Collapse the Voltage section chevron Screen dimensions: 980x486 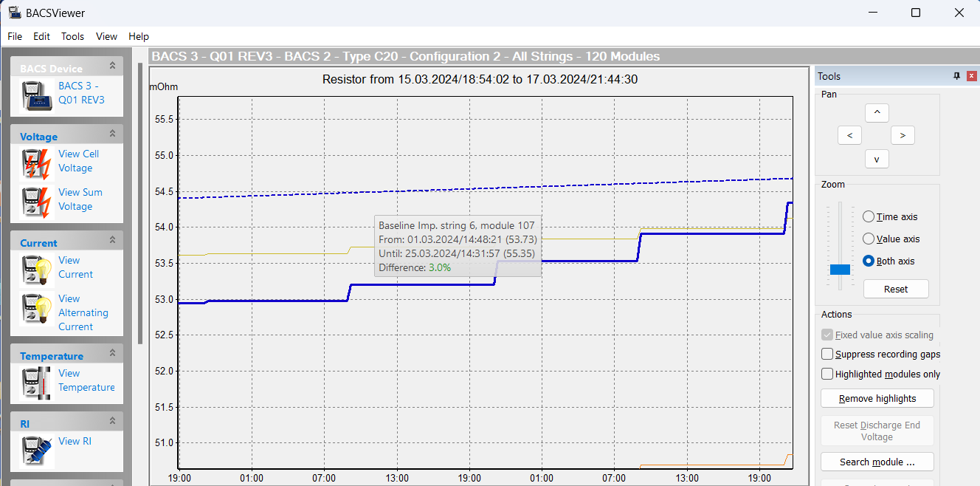[112, 134]
